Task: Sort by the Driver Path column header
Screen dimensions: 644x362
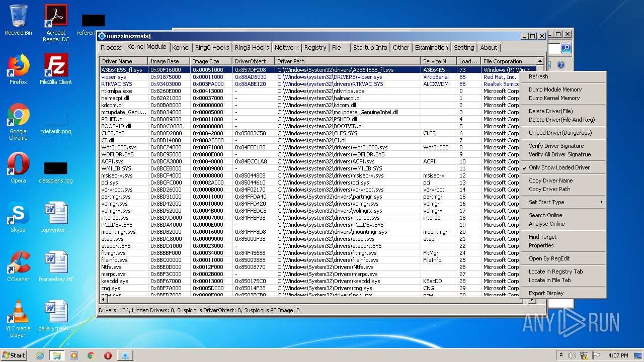Action: [x=348, y=61]
